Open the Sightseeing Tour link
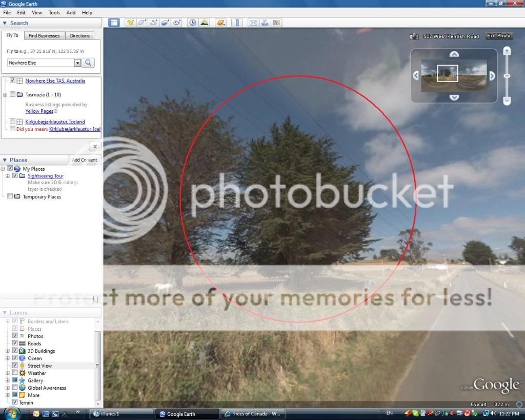 click(x=46, y=176)
